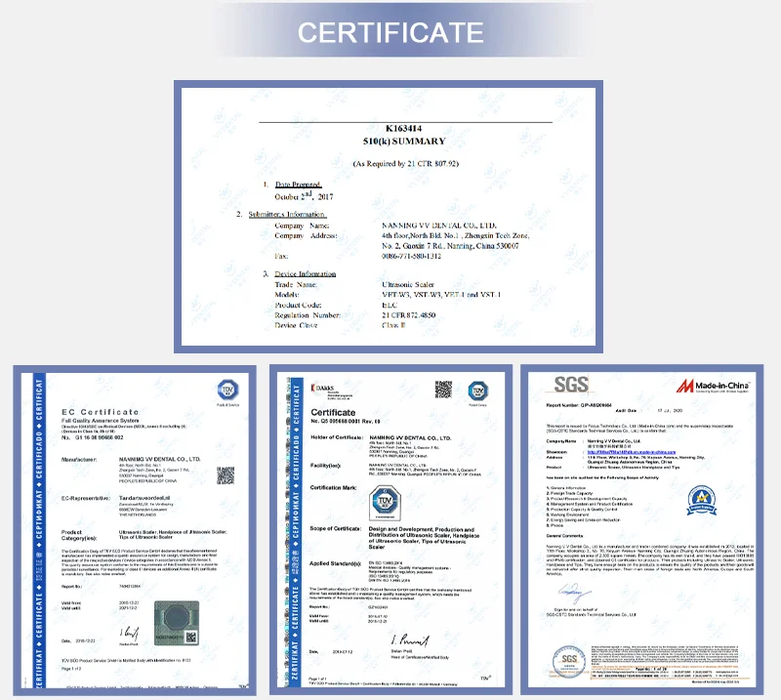
Task: Click the Made-in-China logo
Action: point(713,386)
